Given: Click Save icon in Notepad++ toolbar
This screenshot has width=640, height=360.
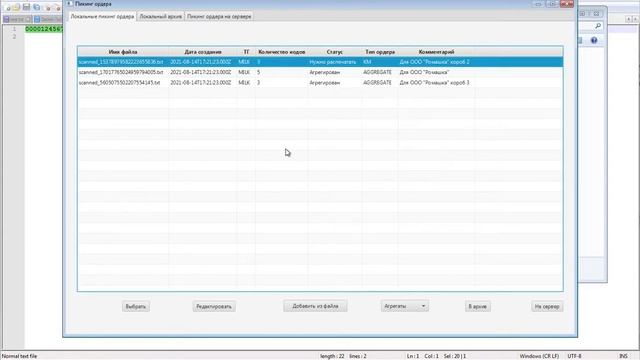Looking at the screenshot, I should click(x=27, y=7).
